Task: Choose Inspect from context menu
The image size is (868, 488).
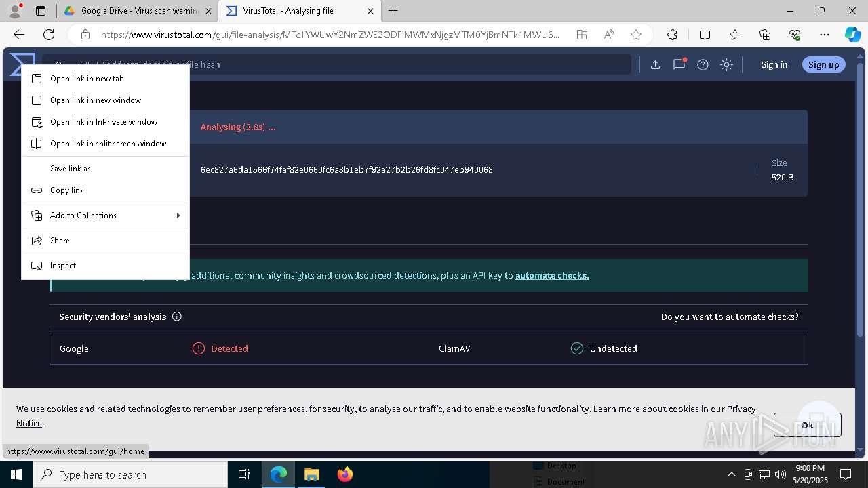Action: pos(105,266)
